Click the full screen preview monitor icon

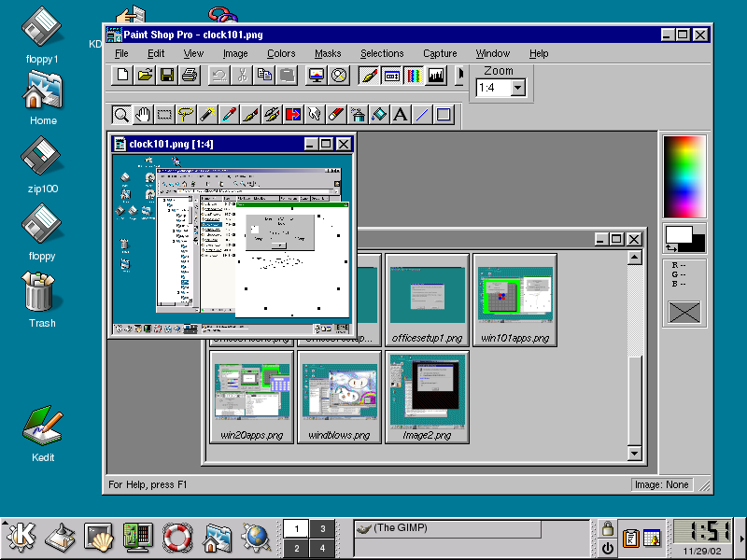pos(317,76)
